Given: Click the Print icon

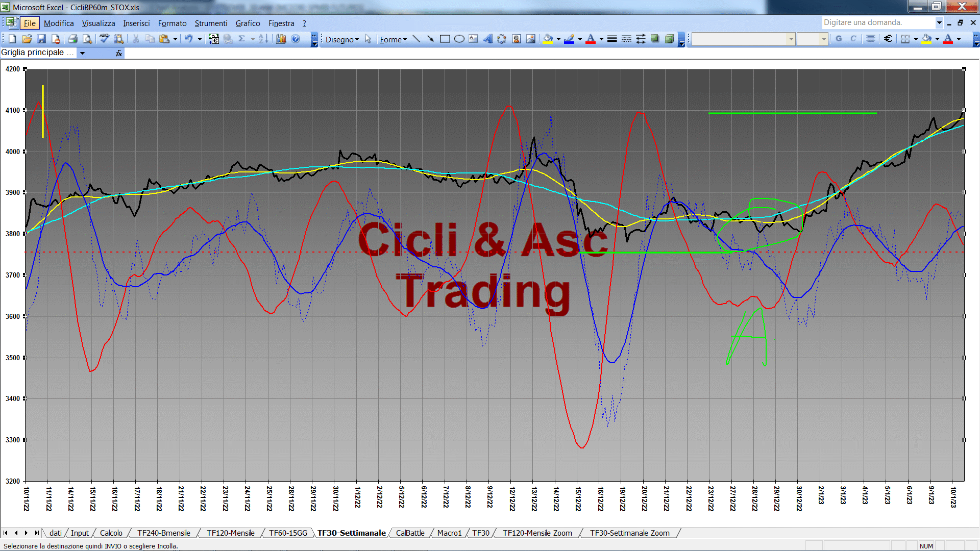Looking at the screenshot, I should [72, 39].
